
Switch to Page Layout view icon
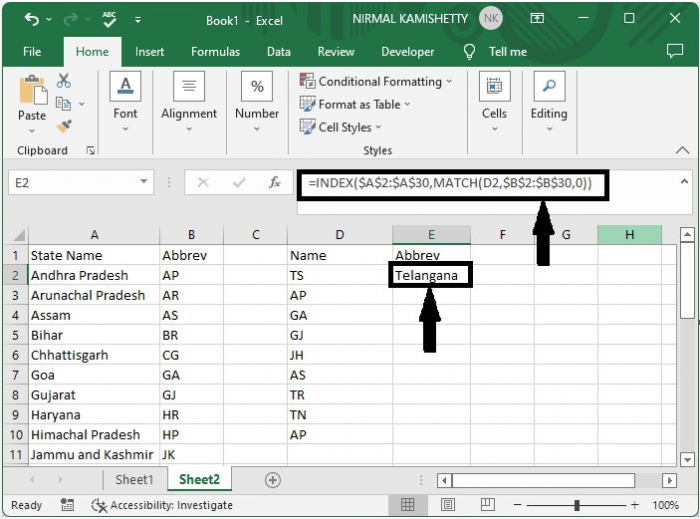(448, 505)
